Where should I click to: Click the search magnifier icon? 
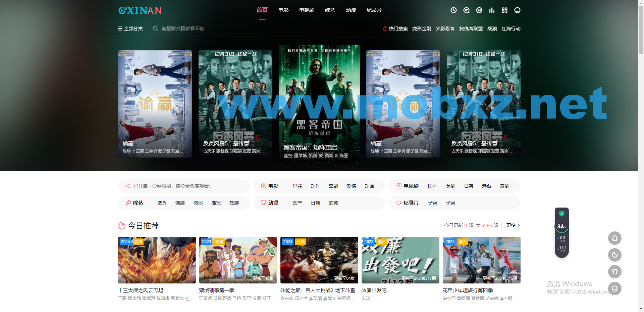(x=155, y=29)
